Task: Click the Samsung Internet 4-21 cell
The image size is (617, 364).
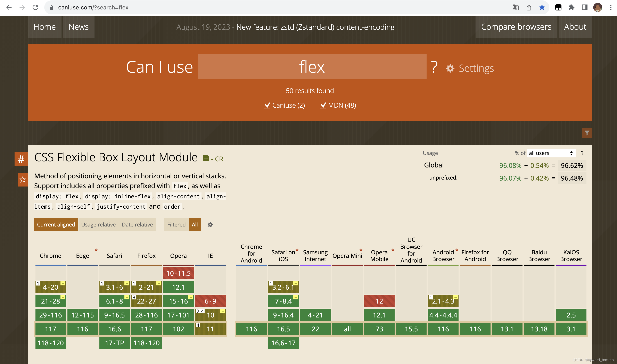Action: coord(315,315)
